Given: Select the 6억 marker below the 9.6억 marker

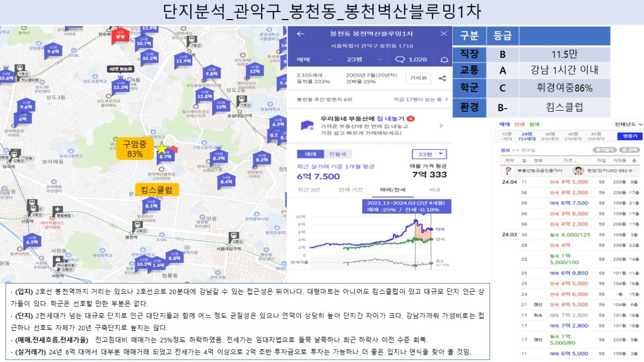Looking at the screenshot, I should 23,118.
